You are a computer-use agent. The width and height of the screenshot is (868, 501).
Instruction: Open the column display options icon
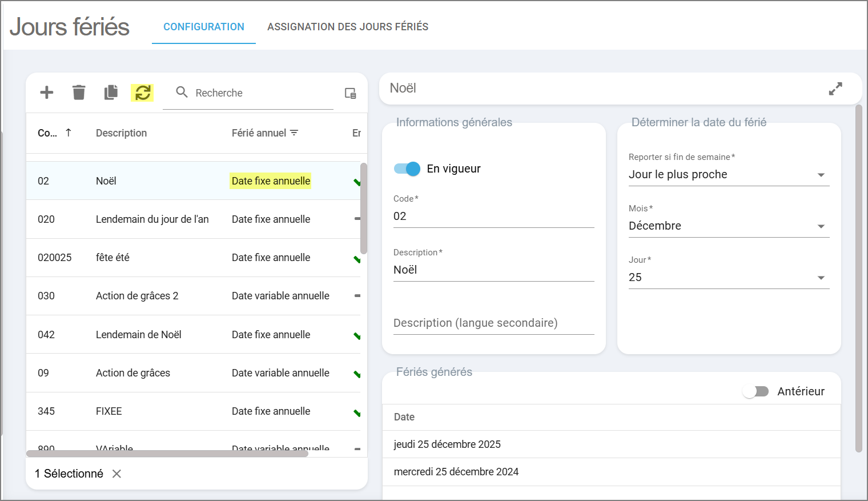(350, 93)
